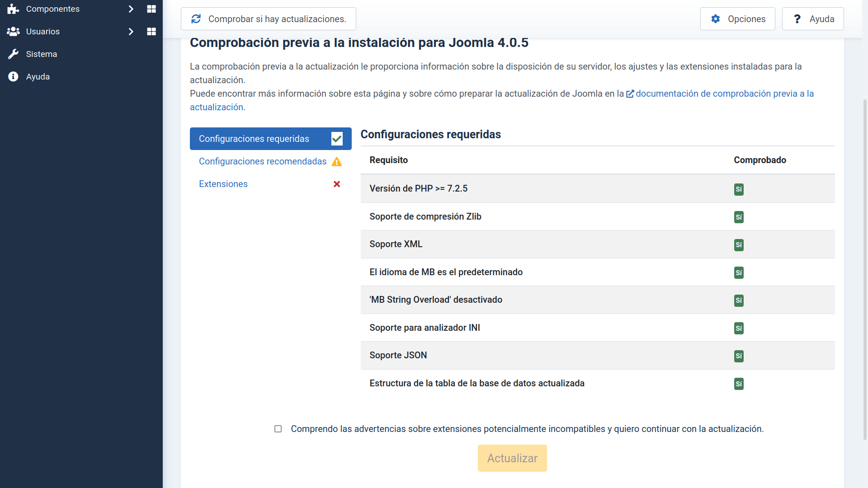The height and width of the screenshot is (488, 868).
Task: Click the Ayuda toolbar button
Action: coord(813,19)
